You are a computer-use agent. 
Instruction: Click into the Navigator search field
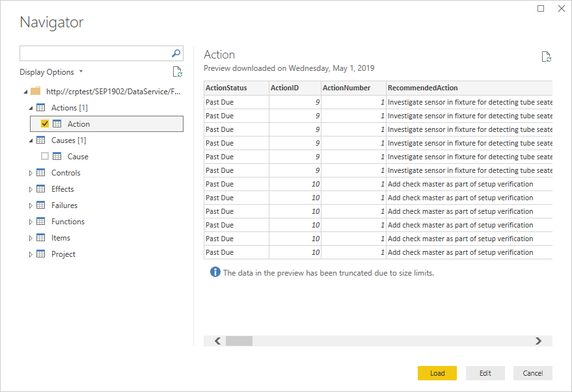(94, 54)
